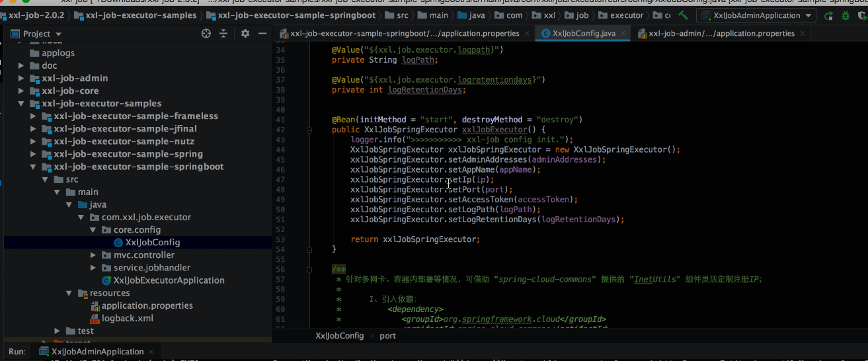Expand xxl-job-executor-sample-jfinal arrow

(x=33, y=128)
